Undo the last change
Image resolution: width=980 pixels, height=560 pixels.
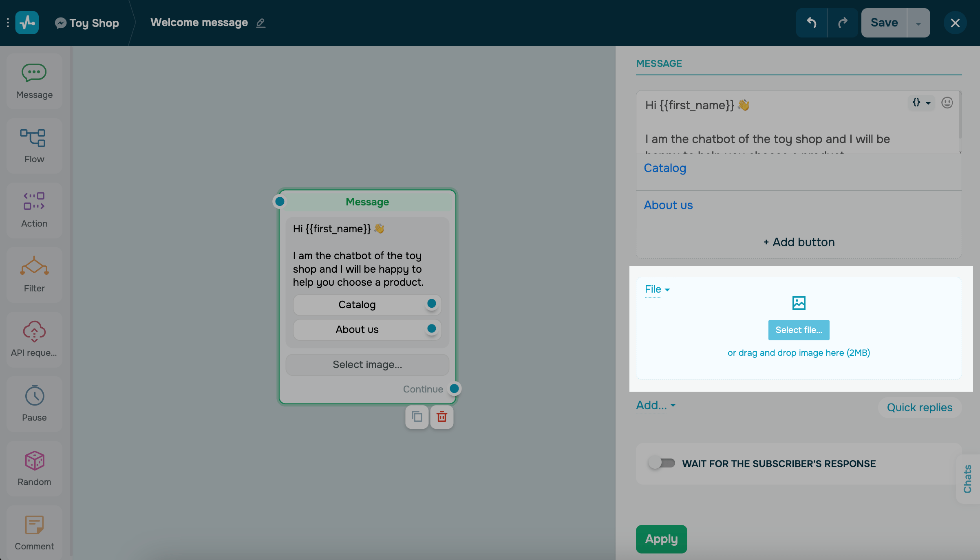tap(811, 22)
